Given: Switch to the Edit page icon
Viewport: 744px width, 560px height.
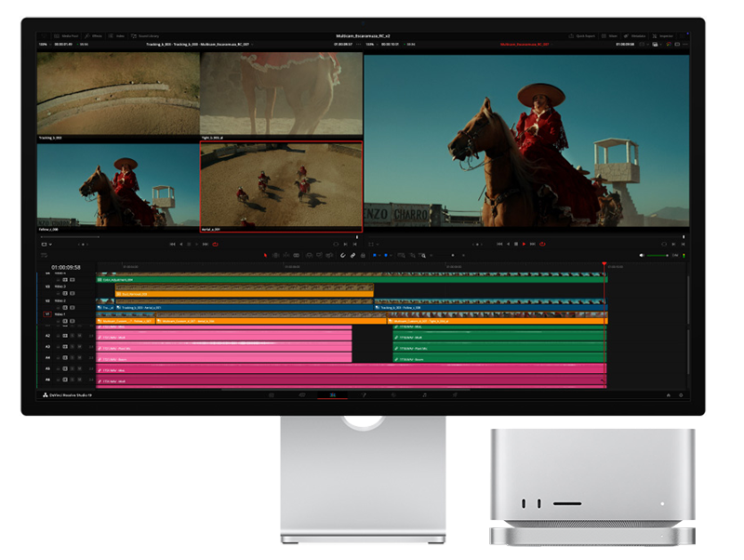Looking at the screenshot, I should 332,395.
